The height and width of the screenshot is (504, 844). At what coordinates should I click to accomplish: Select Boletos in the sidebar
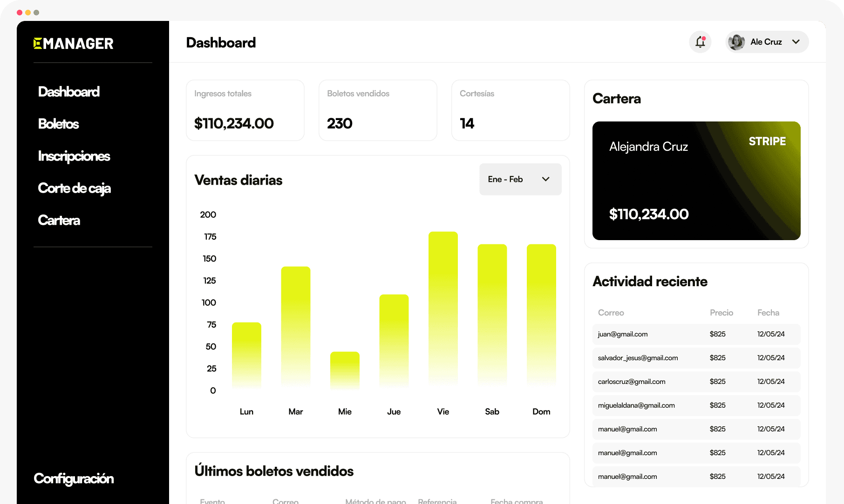pyautogui.click(x=58, y=124)
